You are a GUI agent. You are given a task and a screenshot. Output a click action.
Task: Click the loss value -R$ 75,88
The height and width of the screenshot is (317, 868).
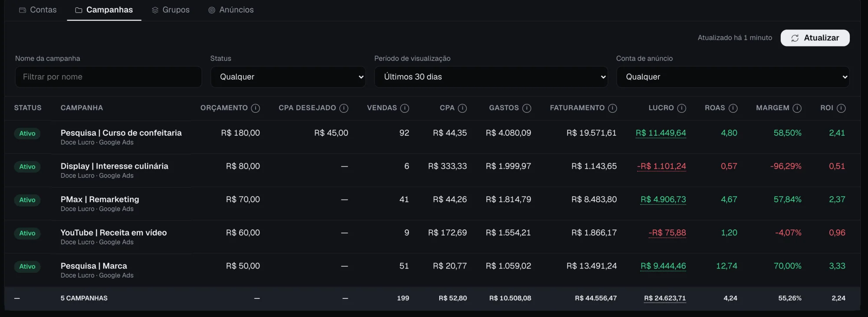(x=667, y=233)
